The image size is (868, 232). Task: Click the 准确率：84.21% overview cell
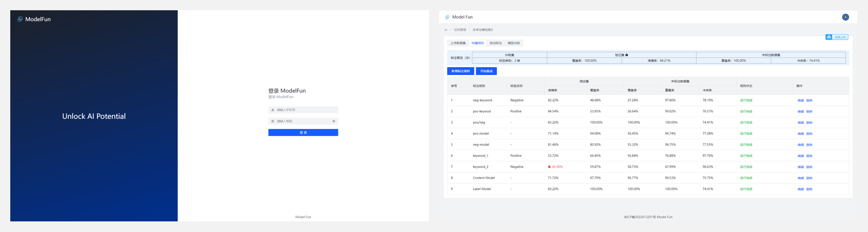pos(659,61)
